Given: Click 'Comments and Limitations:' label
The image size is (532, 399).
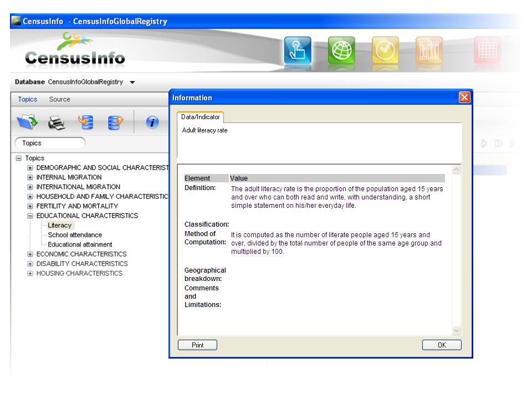Looking at the screenshot, I should coord(203,296).
